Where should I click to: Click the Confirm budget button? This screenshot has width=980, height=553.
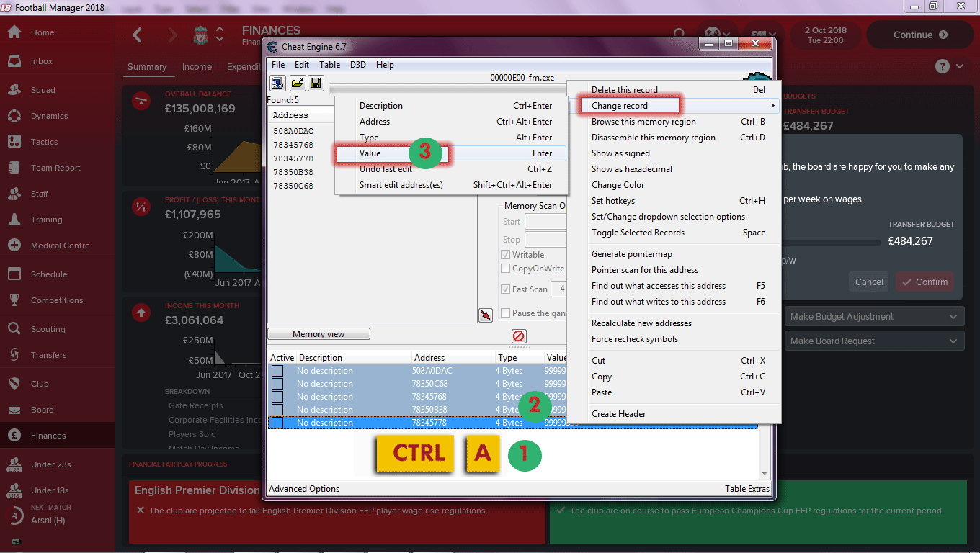click(x=925, y=282)
